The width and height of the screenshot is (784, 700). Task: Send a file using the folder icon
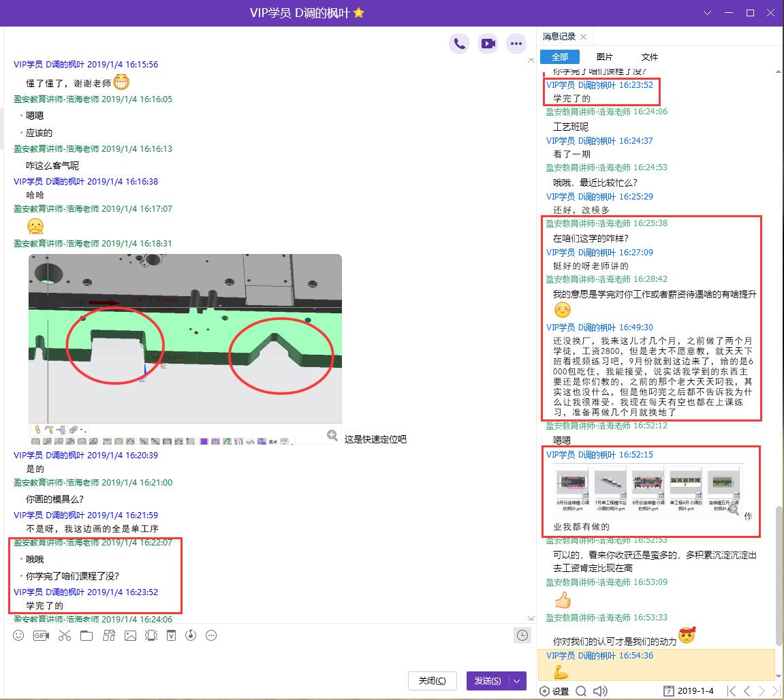tap(87, 635)
